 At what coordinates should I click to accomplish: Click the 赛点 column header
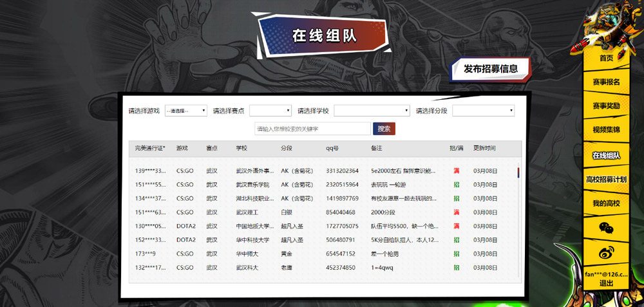[x=211, y=148]
